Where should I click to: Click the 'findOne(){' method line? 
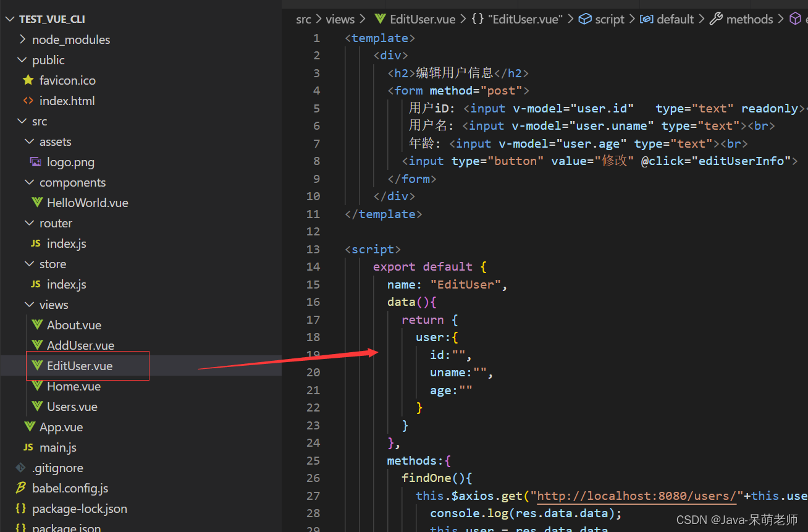click(437, 478)
